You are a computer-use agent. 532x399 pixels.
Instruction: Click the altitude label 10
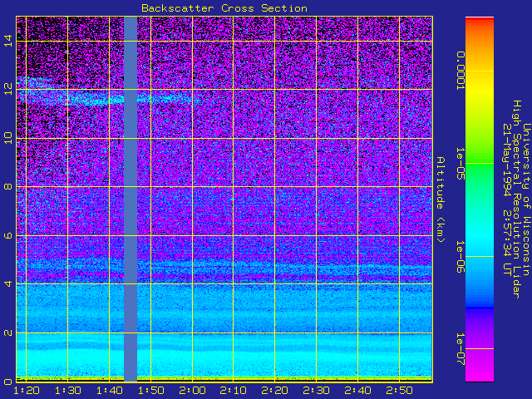pyautogui.click(x=8, y=138)
